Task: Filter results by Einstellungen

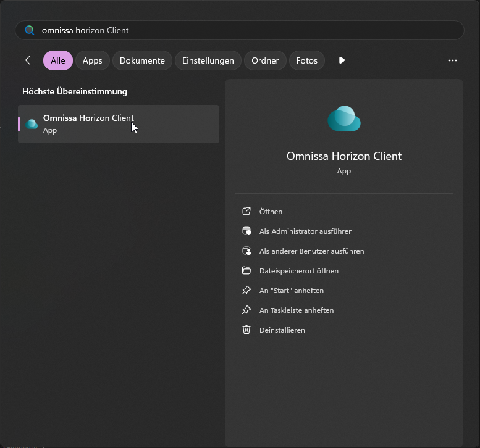Action: 208,60
